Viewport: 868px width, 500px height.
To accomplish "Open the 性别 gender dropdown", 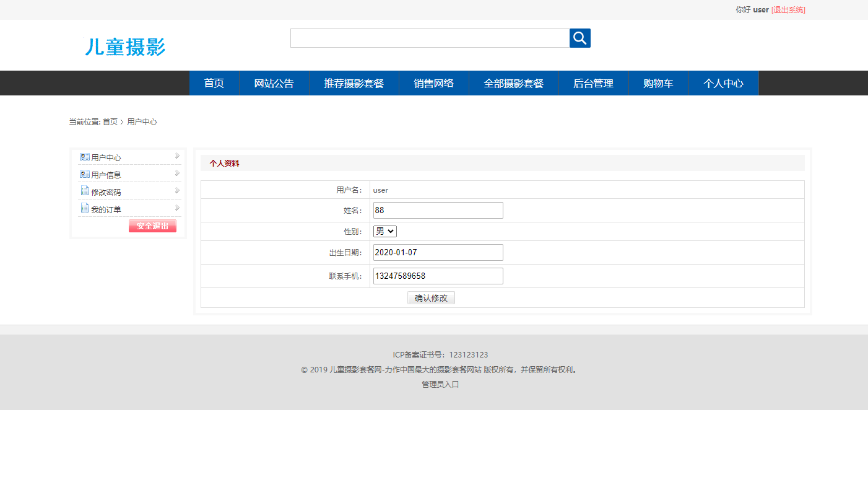I will (x=384, y=230).
